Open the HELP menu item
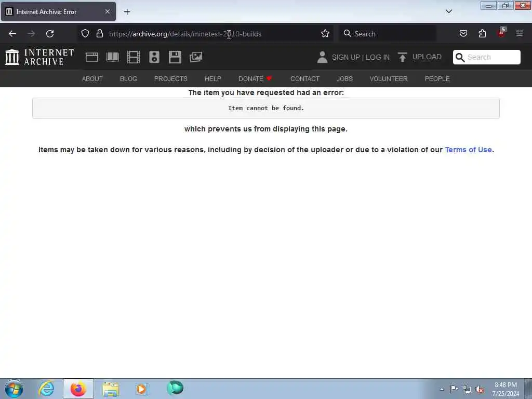 213,79
